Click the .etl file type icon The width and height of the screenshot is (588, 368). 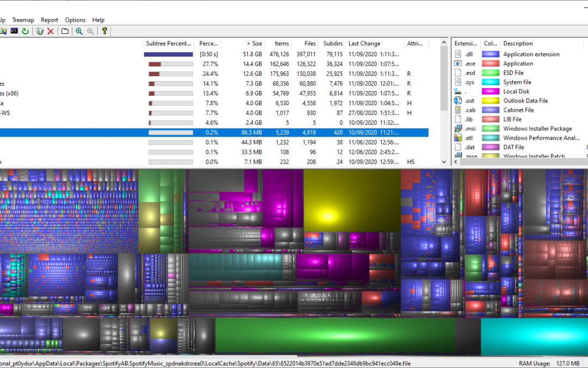458,138
